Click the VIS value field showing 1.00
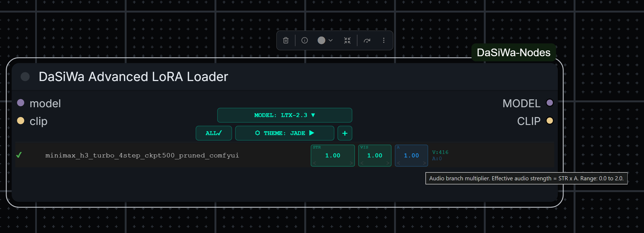 pos(375,156)
